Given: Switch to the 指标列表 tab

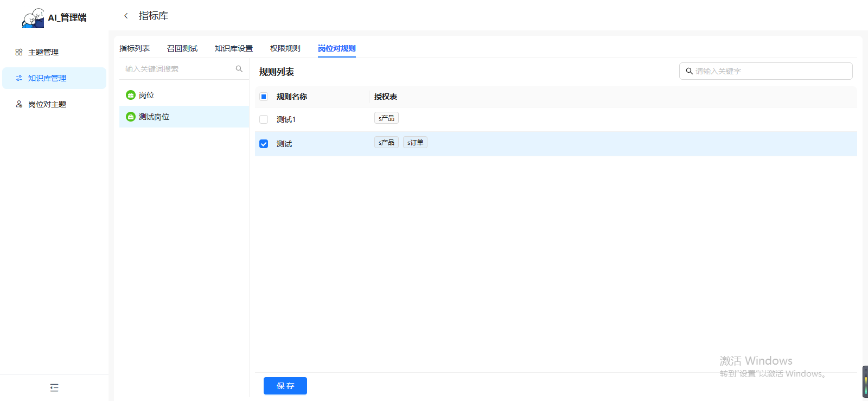Looking at the screenshot, I should point(135,48).
